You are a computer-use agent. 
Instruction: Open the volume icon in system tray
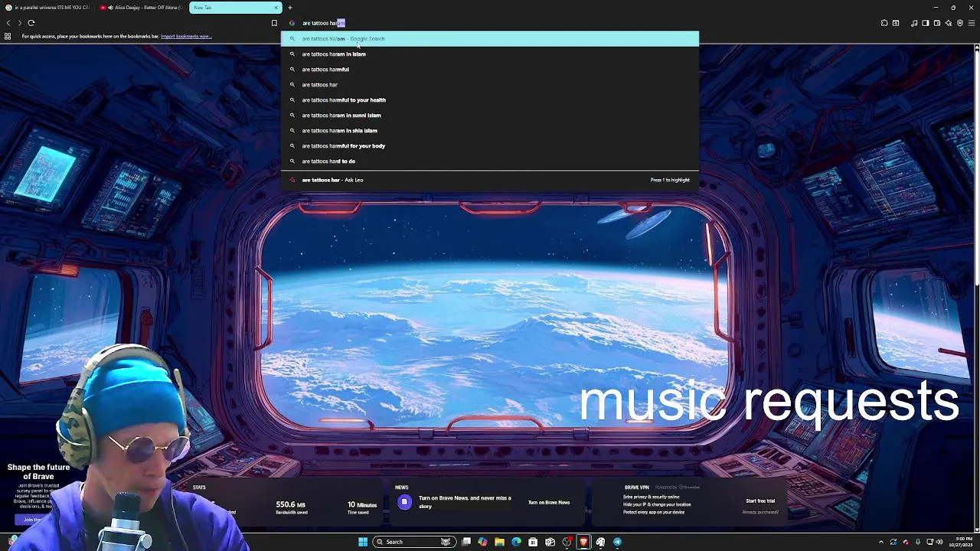[939, 542]
